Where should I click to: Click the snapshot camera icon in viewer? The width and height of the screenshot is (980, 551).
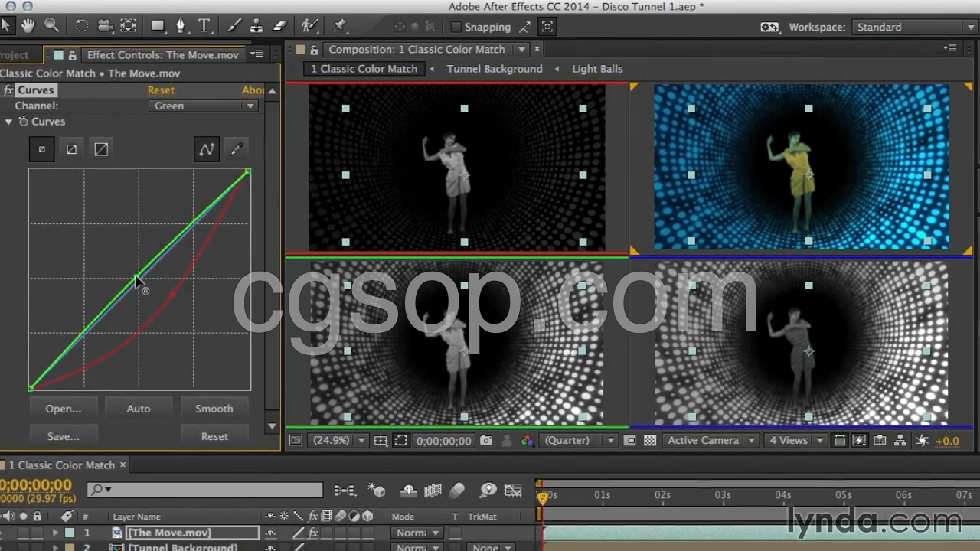(x=486, y=441)
